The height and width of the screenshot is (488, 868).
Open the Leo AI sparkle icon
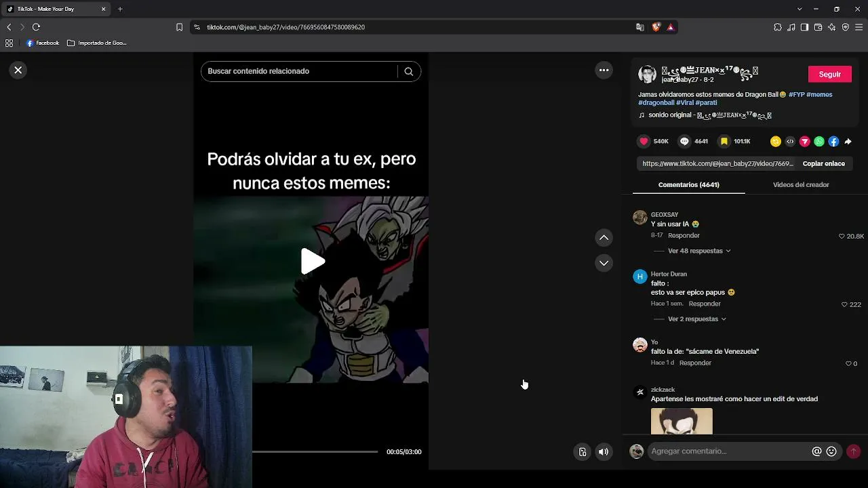tap(831, 27)
